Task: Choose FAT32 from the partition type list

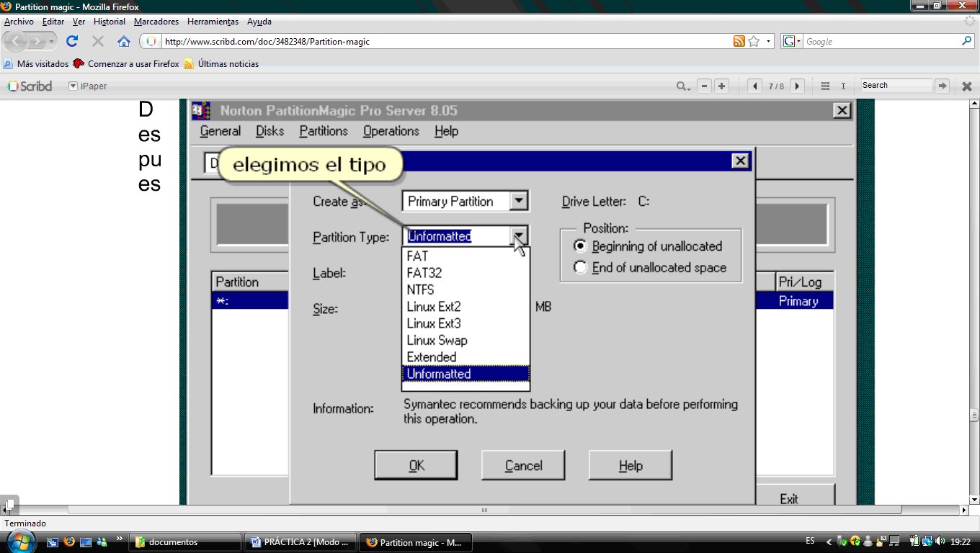Action: (x=465, y=273)
